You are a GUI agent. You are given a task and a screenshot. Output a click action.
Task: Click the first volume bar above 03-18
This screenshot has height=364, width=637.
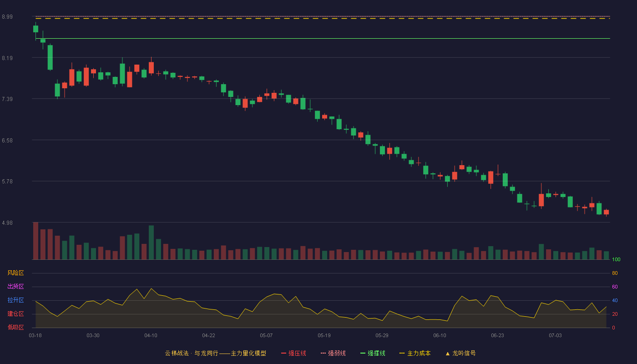tap(35, 241)
